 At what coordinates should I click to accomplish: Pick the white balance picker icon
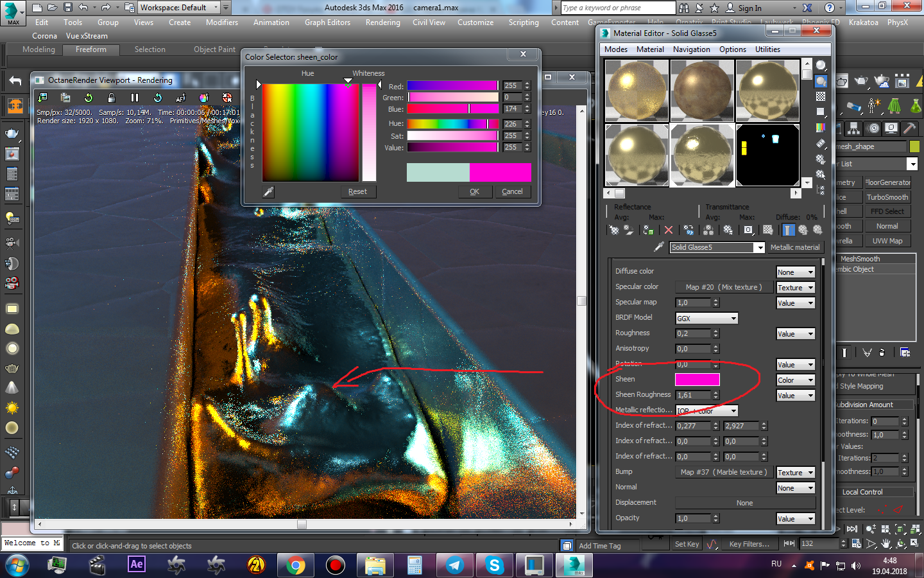click(204, 98)
